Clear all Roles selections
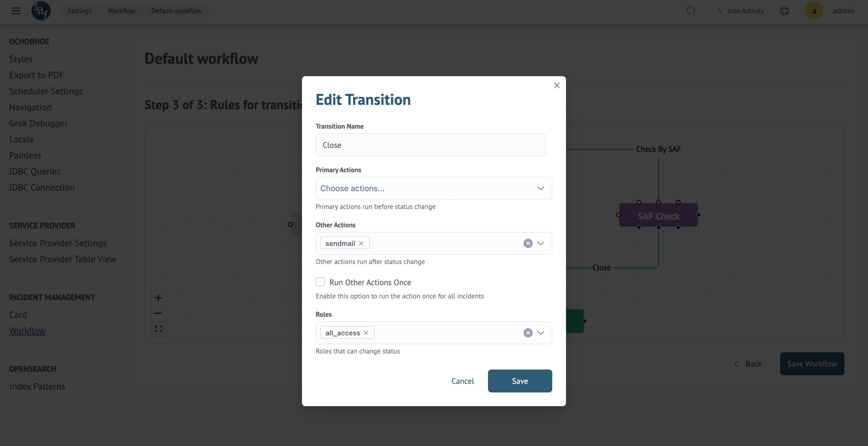 tap(528, 332)
